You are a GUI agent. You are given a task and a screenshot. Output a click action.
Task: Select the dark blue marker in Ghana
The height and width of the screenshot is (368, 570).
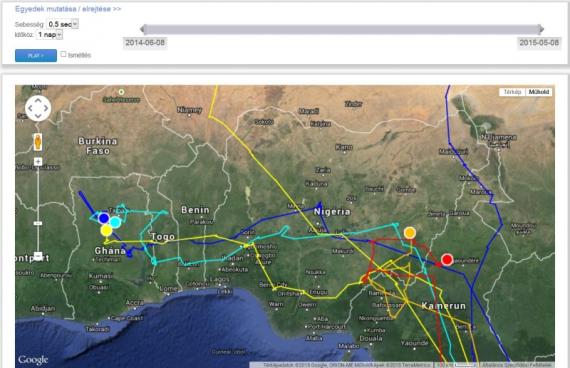(104, 218)
